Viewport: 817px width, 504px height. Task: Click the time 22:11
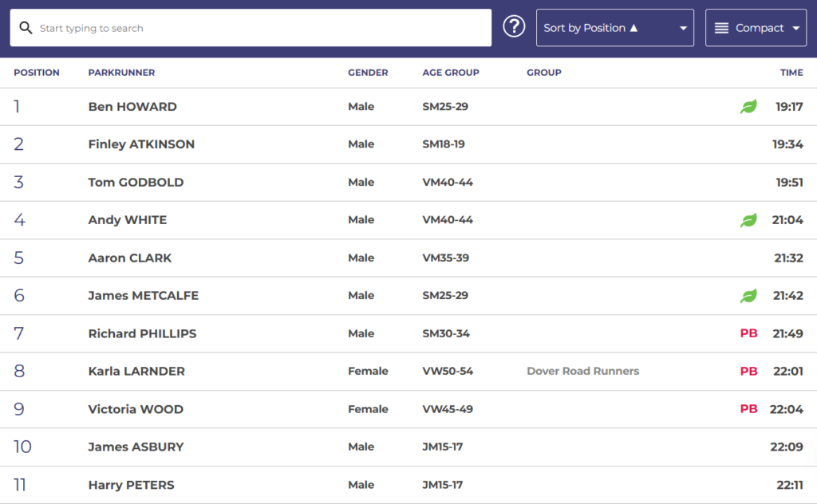pos(790,485)
